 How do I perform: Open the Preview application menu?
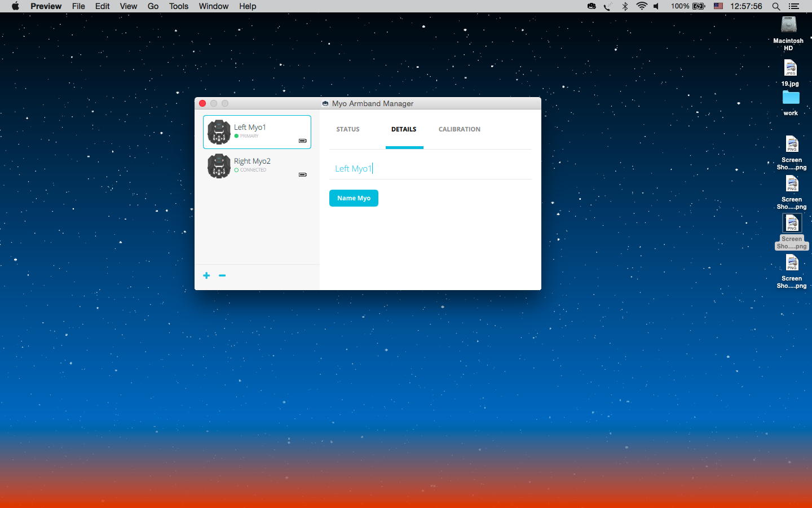coord(46,6)
